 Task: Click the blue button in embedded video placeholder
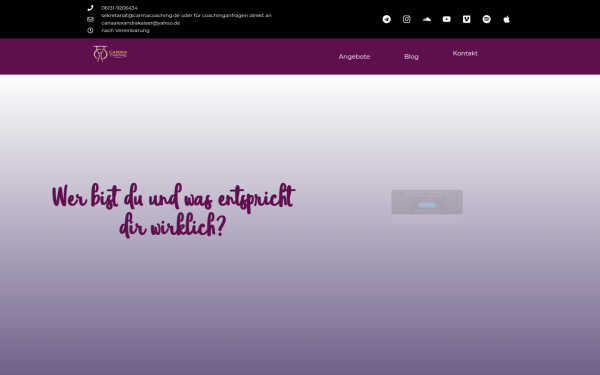click(x=427, y=205)
